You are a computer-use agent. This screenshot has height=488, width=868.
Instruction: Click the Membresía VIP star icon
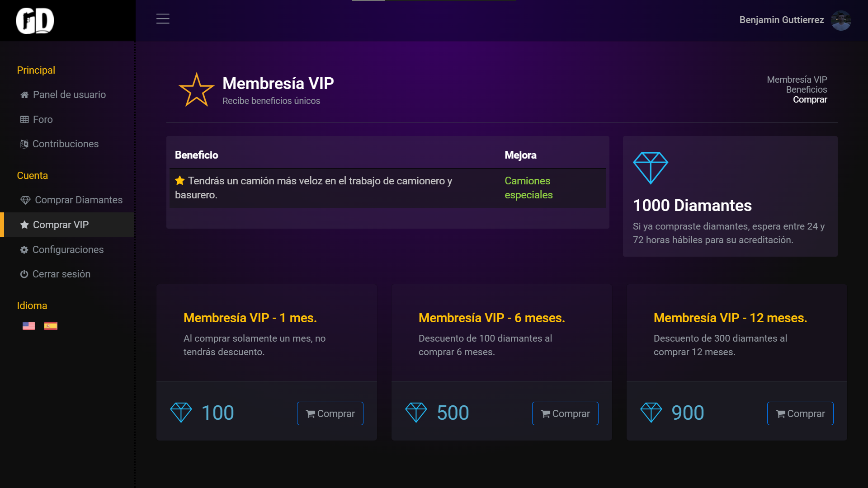tap(196, 90)
